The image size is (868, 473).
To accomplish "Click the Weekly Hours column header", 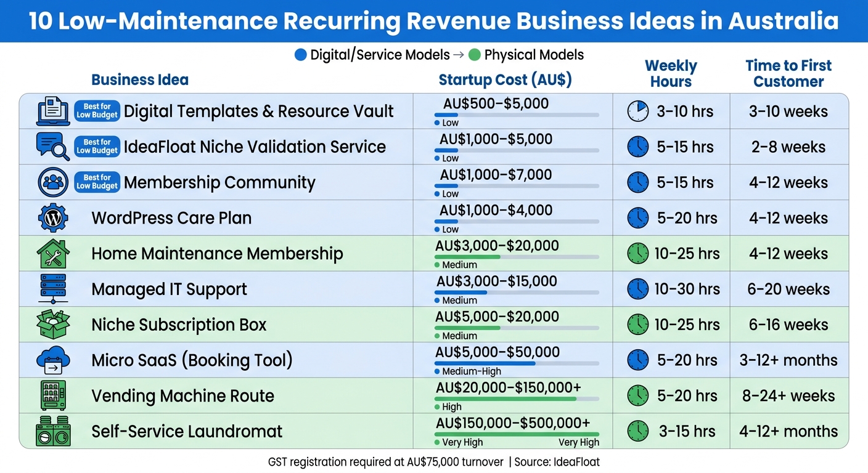I will [671, 74].
